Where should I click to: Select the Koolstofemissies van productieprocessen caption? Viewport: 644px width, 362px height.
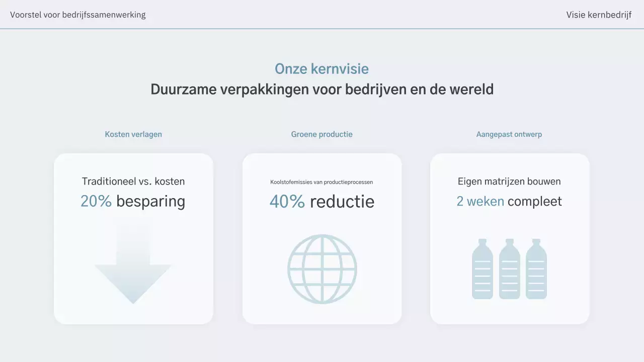pos(322,182)
